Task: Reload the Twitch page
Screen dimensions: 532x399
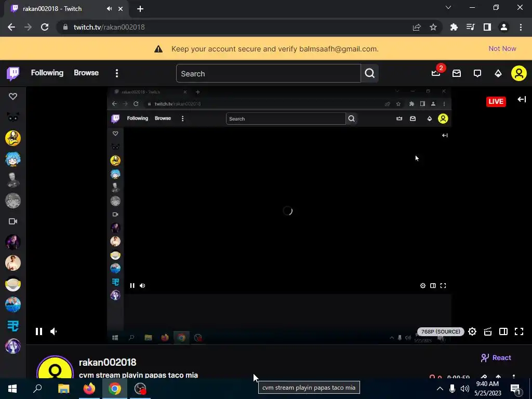Action: click(x=45, y=27)
